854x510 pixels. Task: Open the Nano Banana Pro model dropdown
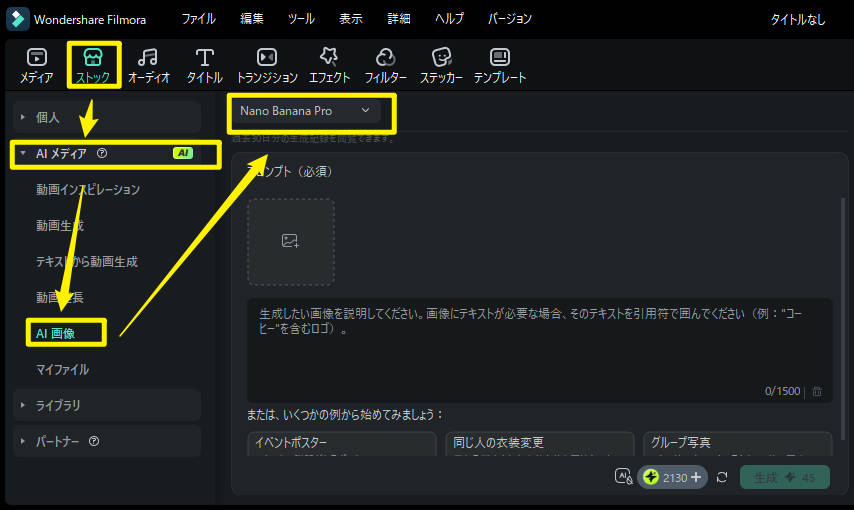pos(304,111)
